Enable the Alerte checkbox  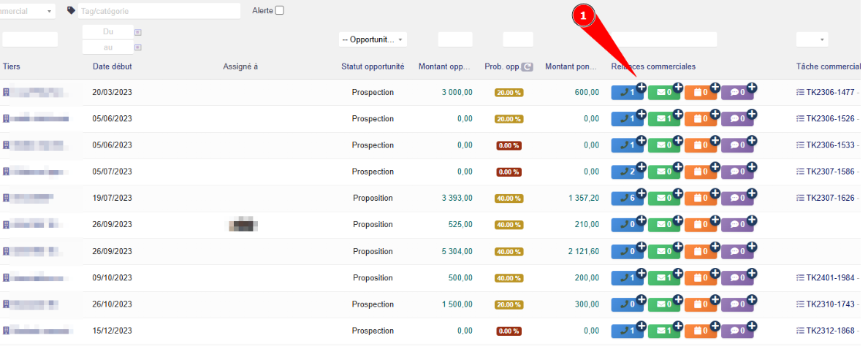(279, 10)
